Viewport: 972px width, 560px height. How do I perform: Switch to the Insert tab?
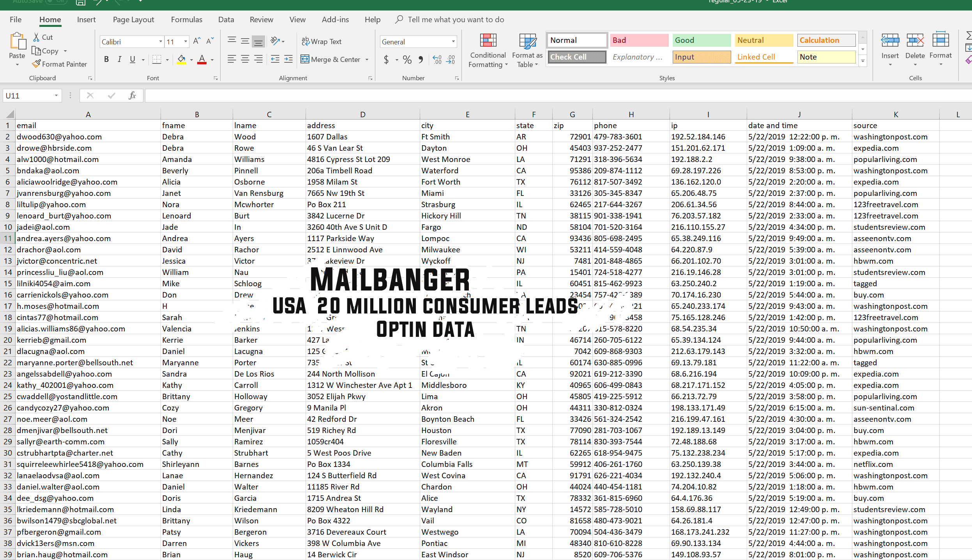point(86,19)
